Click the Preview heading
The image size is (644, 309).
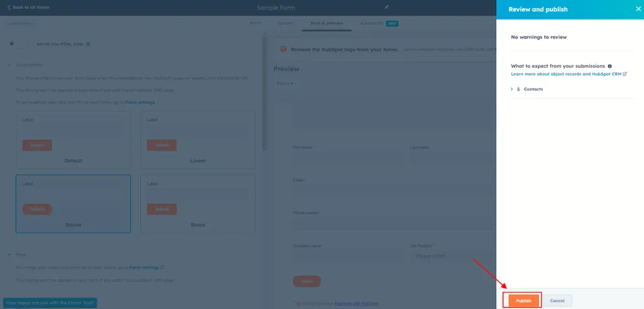286,68
